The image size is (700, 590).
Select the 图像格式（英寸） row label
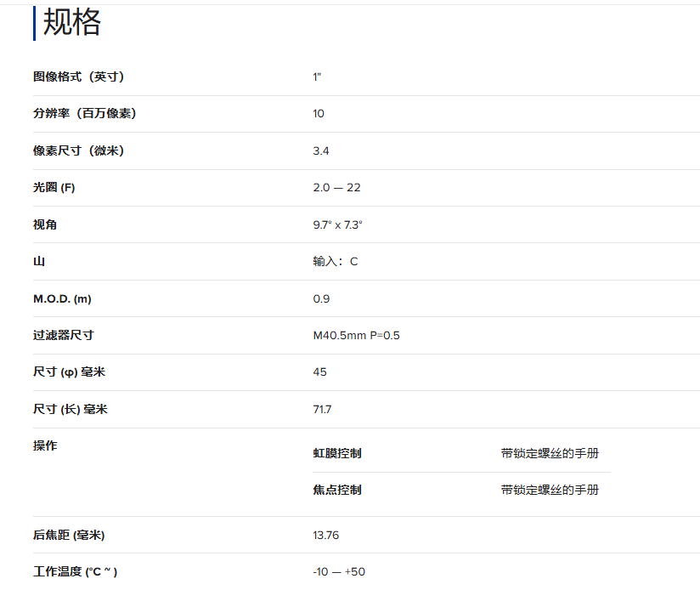[79, 77]
